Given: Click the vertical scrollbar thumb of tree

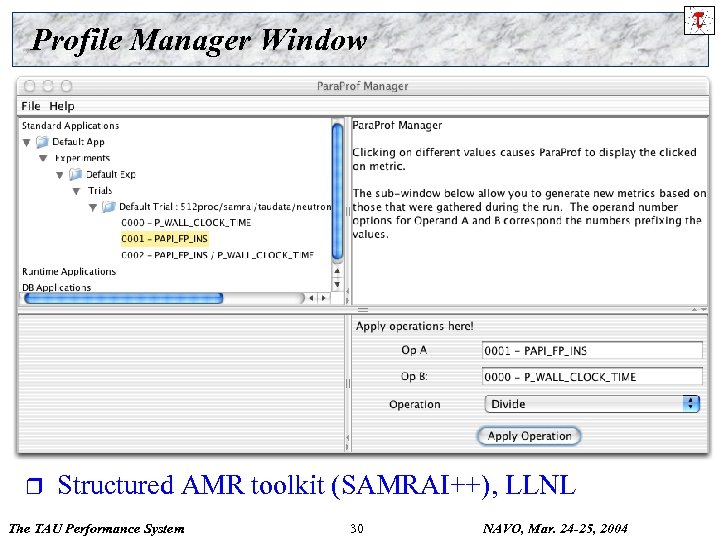Looking at the screenshot, I should pos(337,192).
